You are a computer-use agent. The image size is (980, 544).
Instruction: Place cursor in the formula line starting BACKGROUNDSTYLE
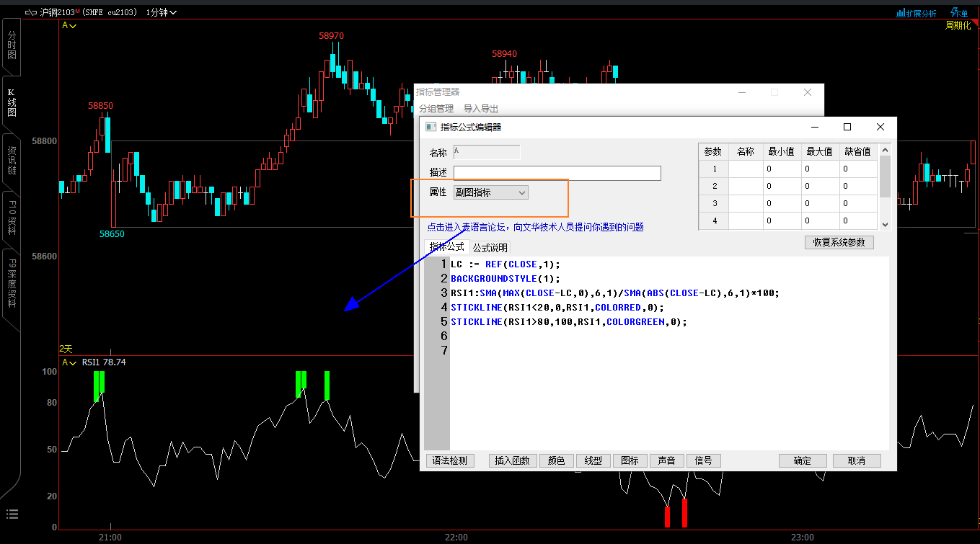coord(505,278)
